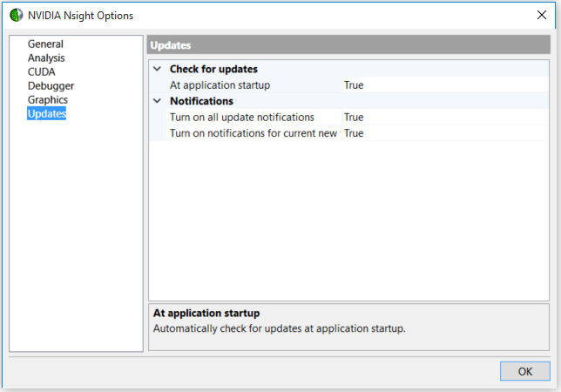Select the Analysis category
This screenshot has width=561, height=392.
point(46,58)
